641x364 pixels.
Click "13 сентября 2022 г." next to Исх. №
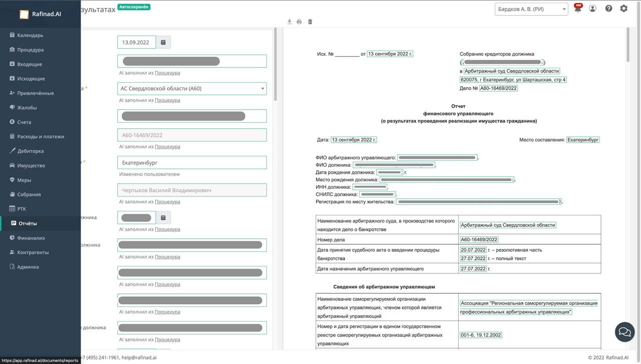point(390,54)
